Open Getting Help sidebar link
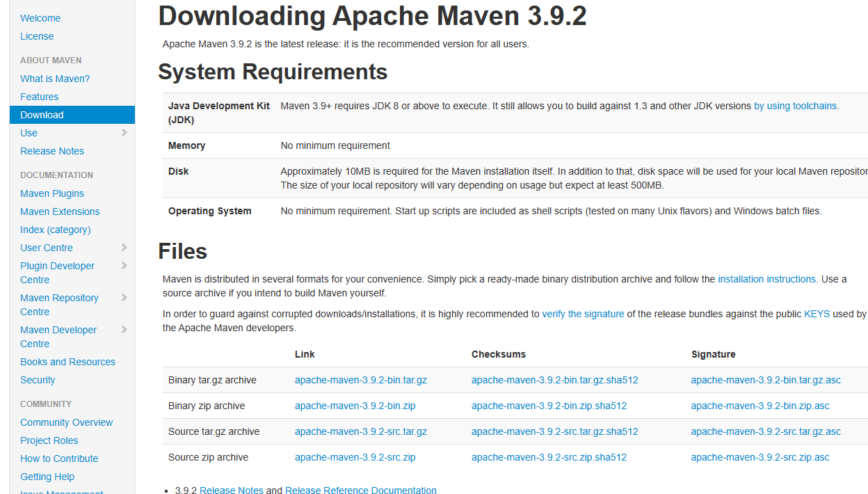This screenshot has width=868, height=494. click(47, 477)
